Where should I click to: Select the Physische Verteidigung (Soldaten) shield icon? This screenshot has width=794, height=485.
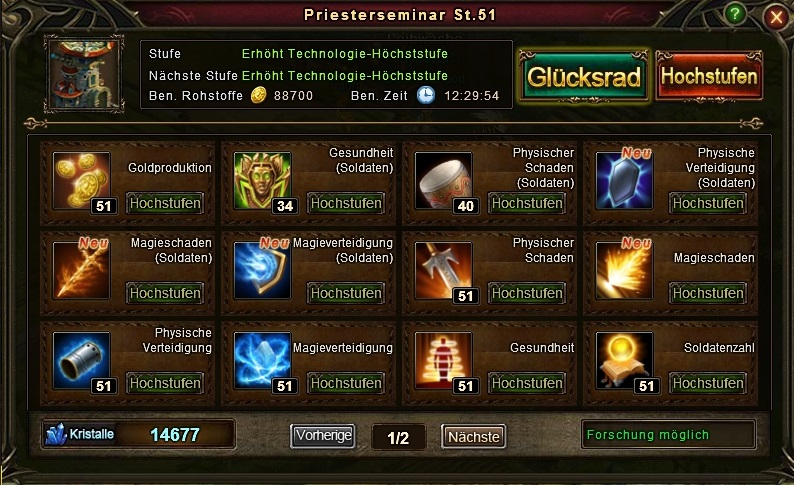pyautogui.click(x=624, y=180)
